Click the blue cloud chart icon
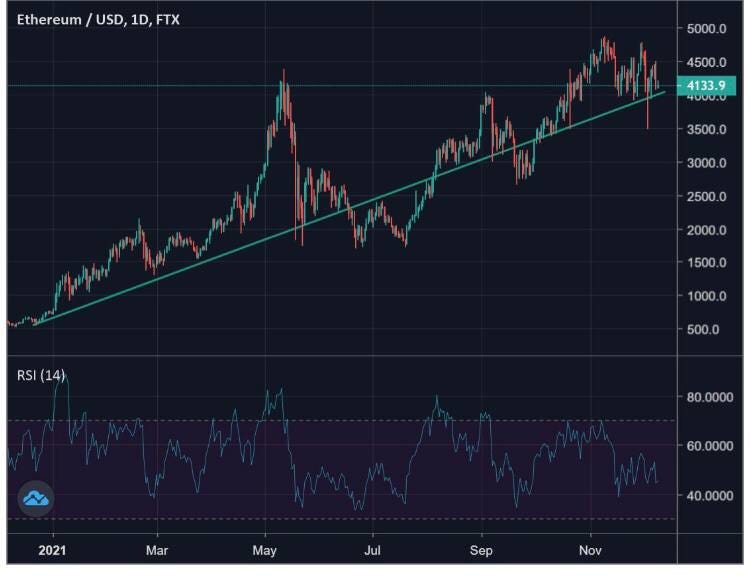Image resolution: width=750 pixels, height=575 pixels. click(36, 498)
